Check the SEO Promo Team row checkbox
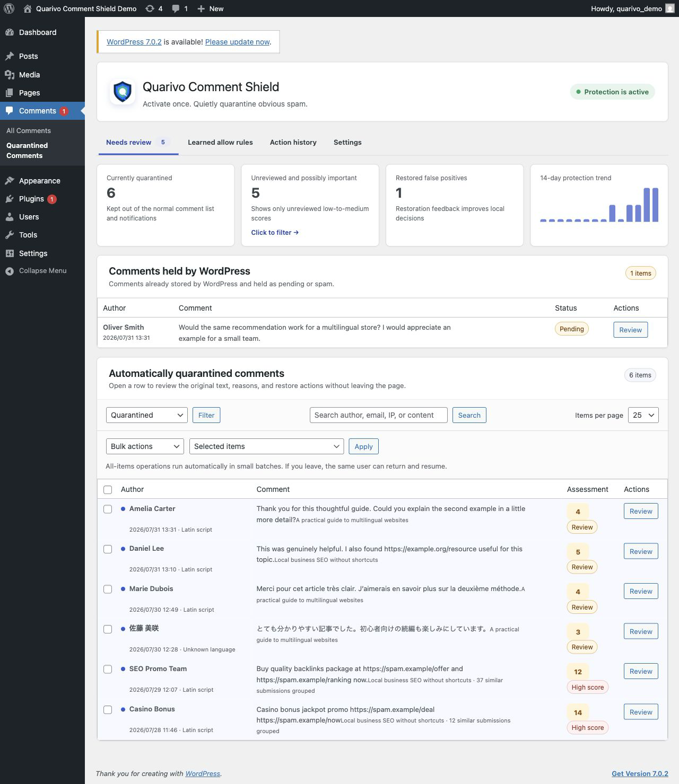679x784 pixels. point(108,669)
